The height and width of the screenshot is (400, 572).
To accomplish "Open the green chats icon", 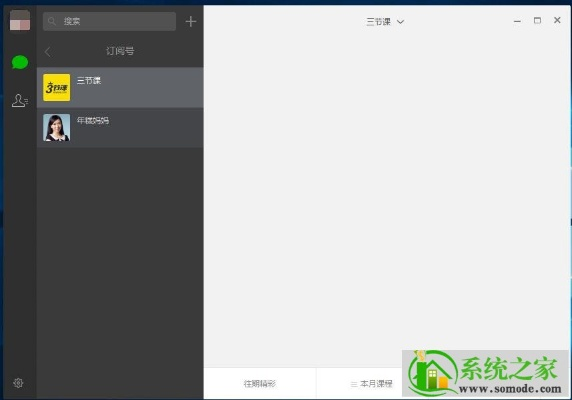I will 20,62.
